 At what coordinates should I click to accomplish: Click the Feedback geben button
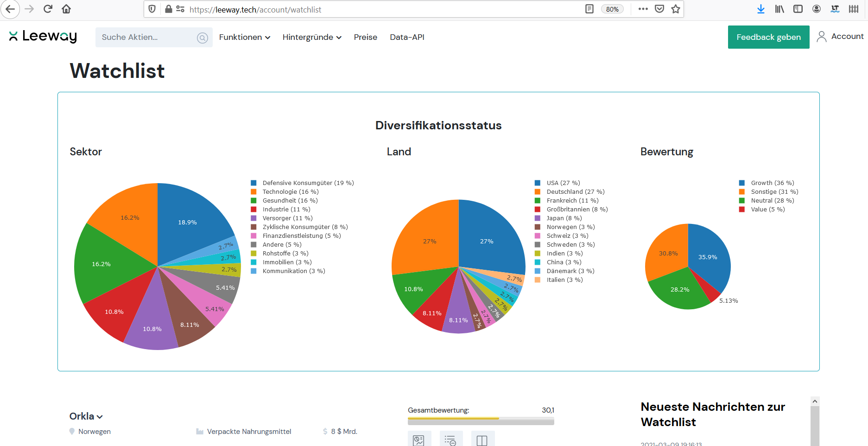coord(768,37)
